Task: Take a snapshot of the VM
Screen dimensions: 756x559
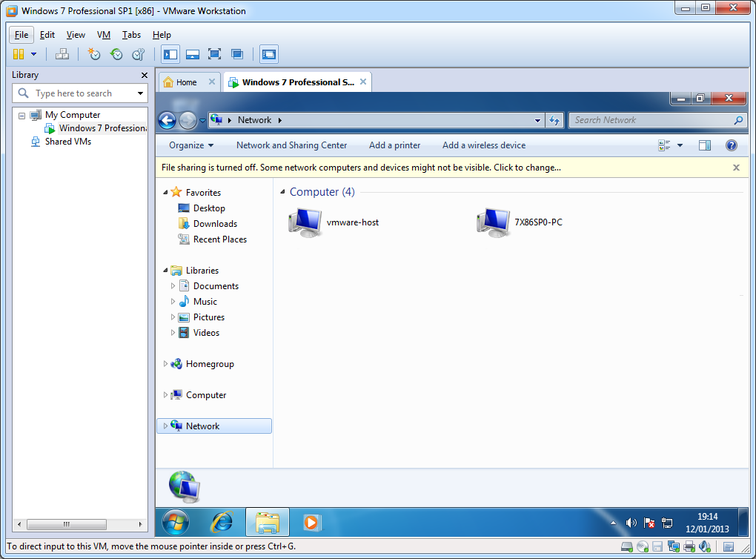Action: click(94, 54)
